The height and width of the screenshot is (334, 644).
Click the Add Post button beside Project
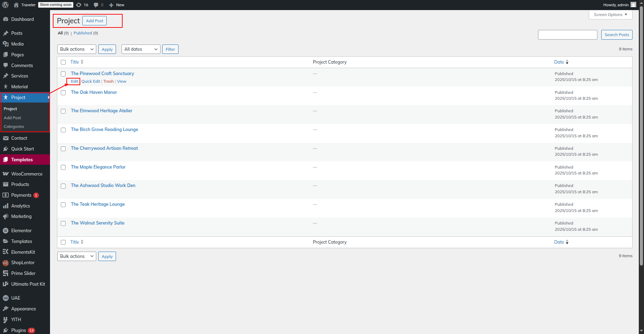click(94, 21)
